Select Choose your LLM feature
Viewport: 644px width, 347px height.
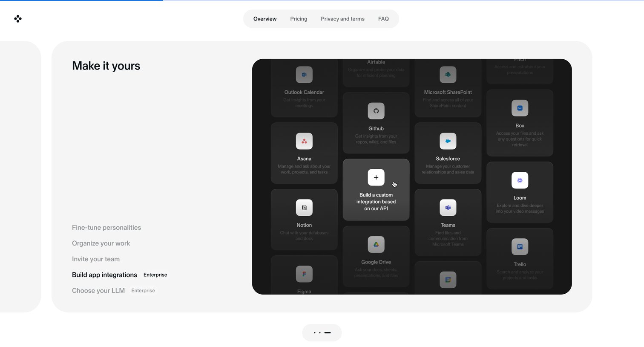(98, 291)
